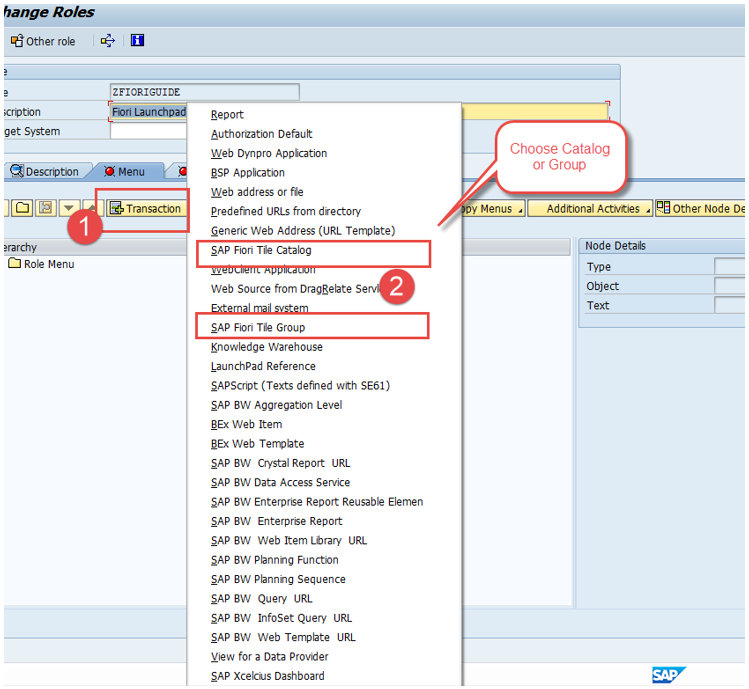Image resolution: width=749 pixels, height=689 pixels.
Task: Switch to the Description tab
Action: coord(44,171)
